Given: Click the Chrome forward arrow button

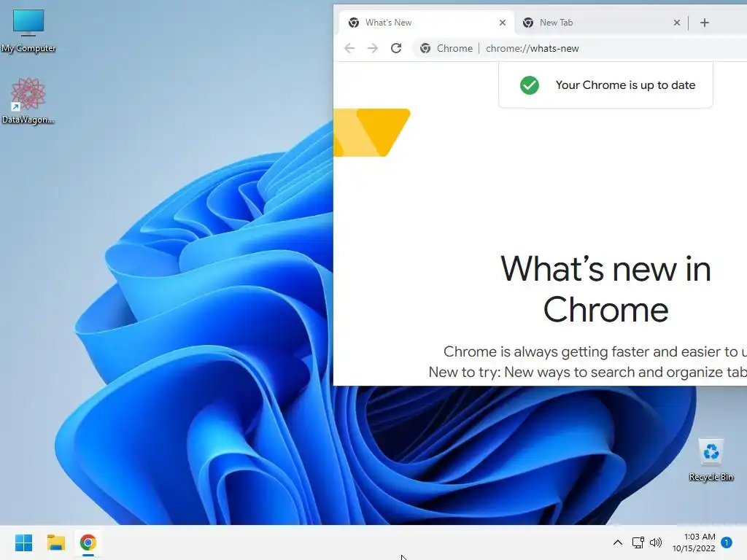Looking at the screenshot, I should (x=373, y=48).
